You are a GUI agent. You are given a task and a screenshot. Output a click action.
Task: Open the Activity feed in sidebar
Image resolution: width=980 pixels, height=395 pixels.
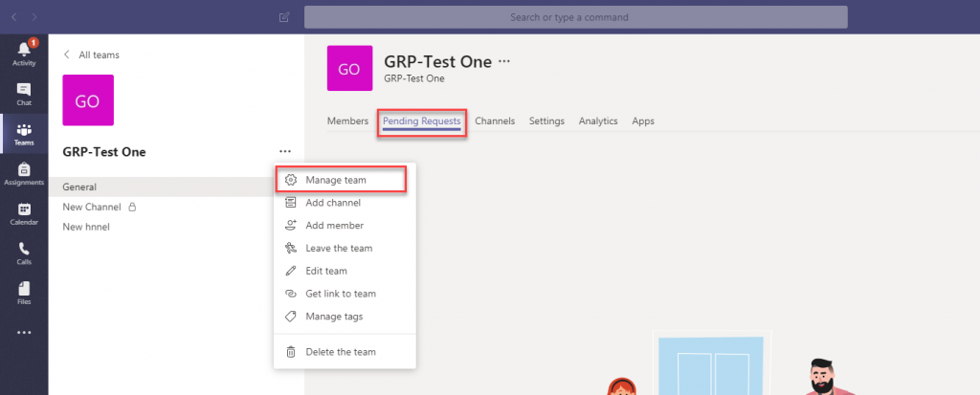[24, 53]
